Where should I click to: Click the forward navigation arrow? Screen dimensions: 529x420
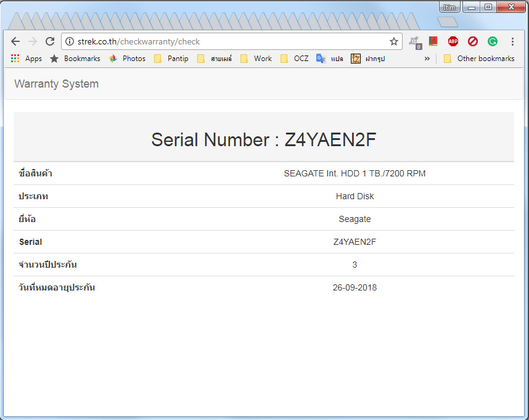tap(33, 41)
